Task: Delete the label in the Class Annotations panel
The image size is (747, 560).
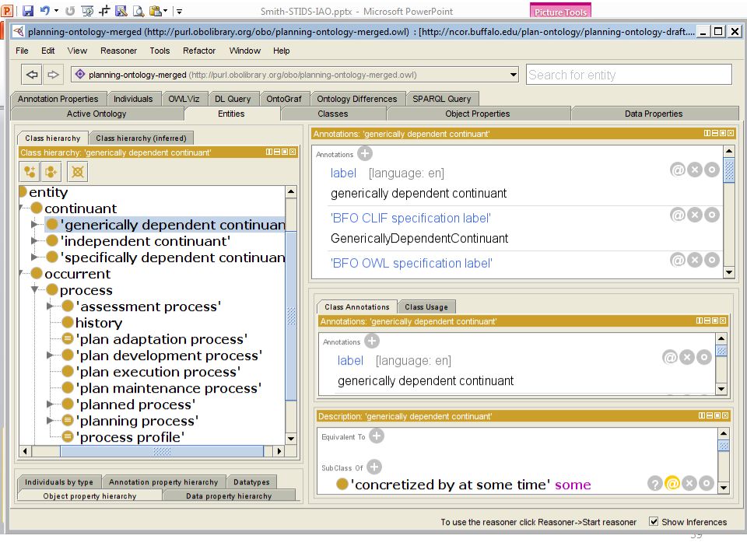Action: click(x=687, y=357)
